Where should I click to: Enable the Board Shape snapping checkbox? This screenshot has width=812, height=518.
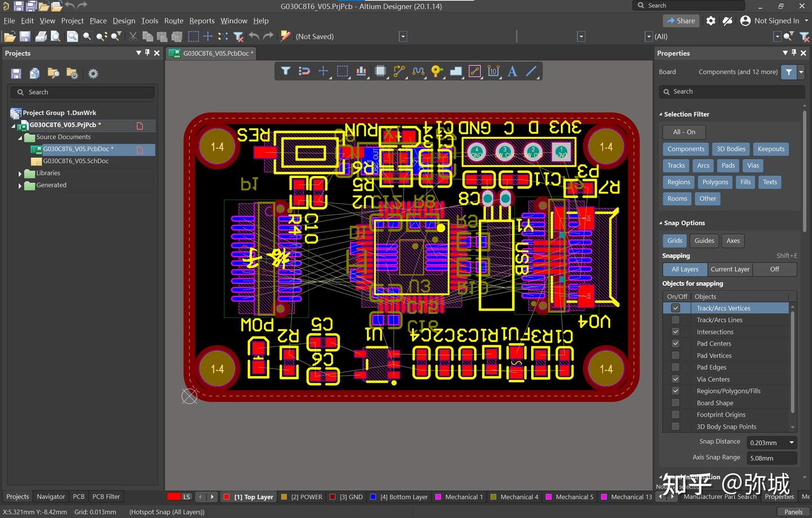675,403
